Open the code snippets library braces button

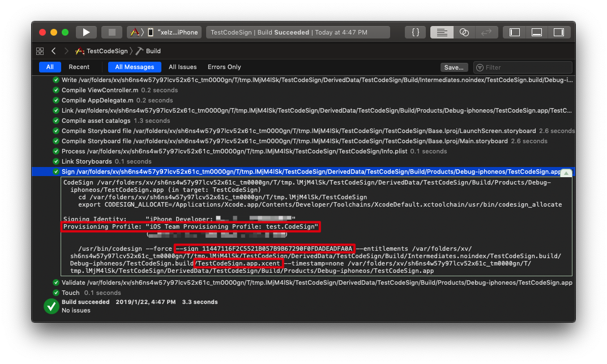tap(416, 32)
